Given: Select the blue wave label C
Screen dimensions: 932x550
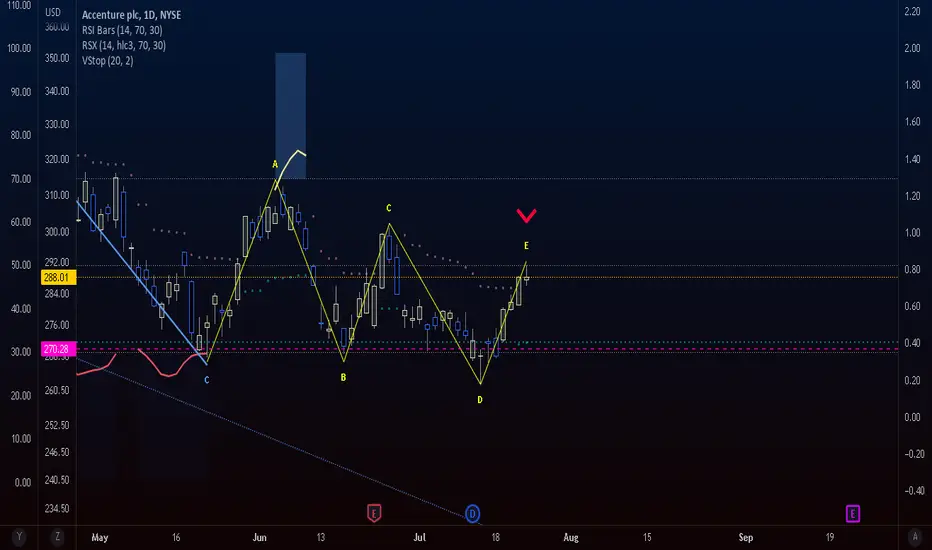Looking at the screenshot, I should click(x=207, y=380).
